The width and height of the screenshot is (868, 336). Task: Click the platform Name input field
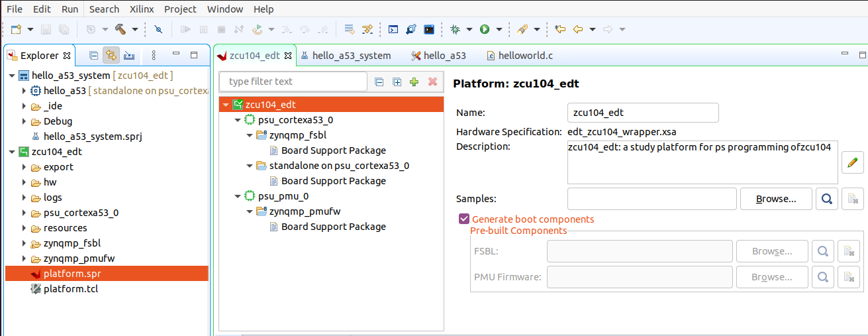point(643,113)
